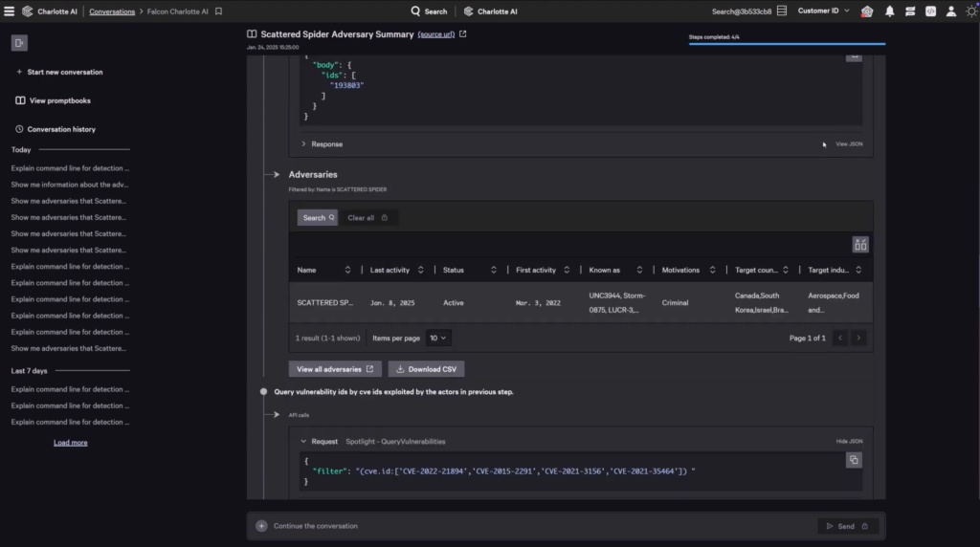Click Load more conversations
980x547 pixels.
click(x=71, y=443)
